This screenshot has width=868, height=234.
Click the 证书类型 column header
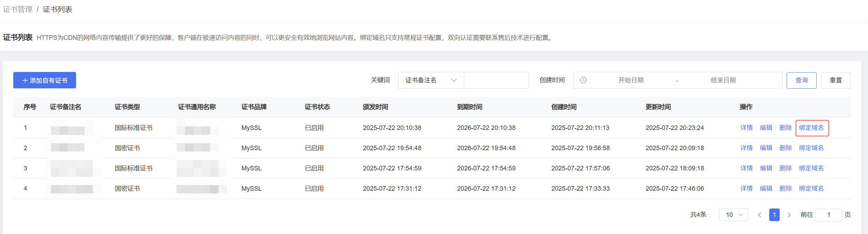127,107
